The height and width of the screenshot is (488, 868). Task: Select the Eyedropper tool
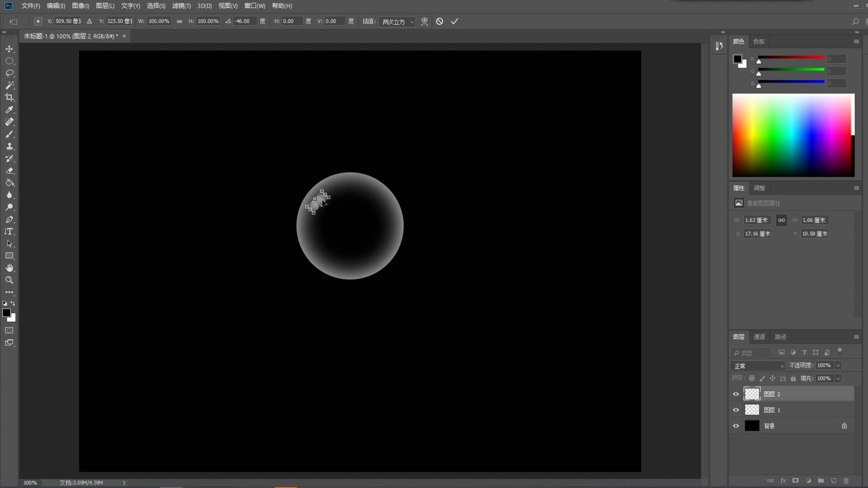click(x=9, y=110)
